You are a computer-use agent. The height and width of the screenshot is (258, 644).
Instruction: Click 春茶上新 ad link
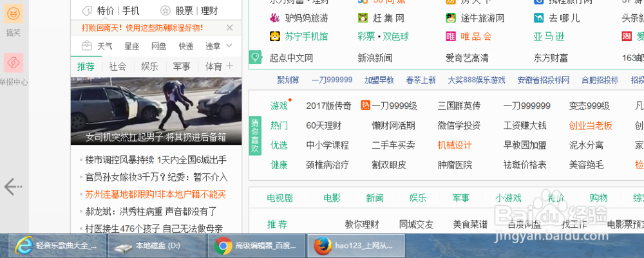[x=421, y=80]
